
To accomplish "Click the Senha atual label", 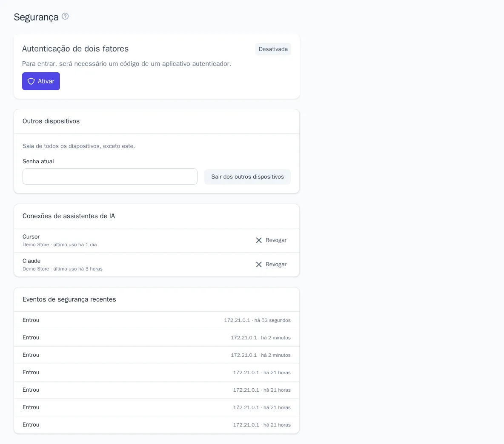I will (x=38, y=162).
